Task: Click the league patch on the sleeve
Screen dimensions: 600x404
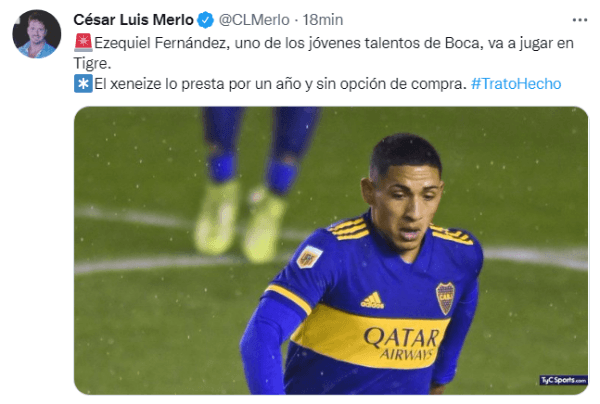Action: 310,257
